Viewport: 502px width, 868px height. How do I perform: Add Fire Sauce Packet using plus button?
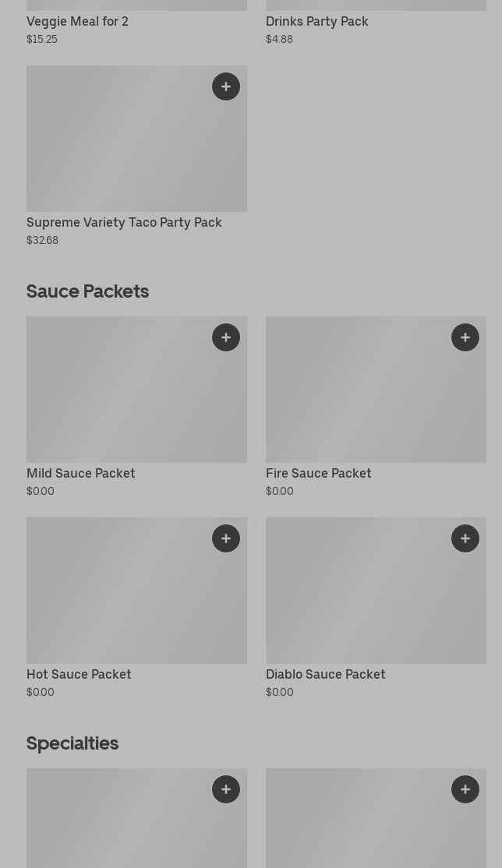[465, 337]
